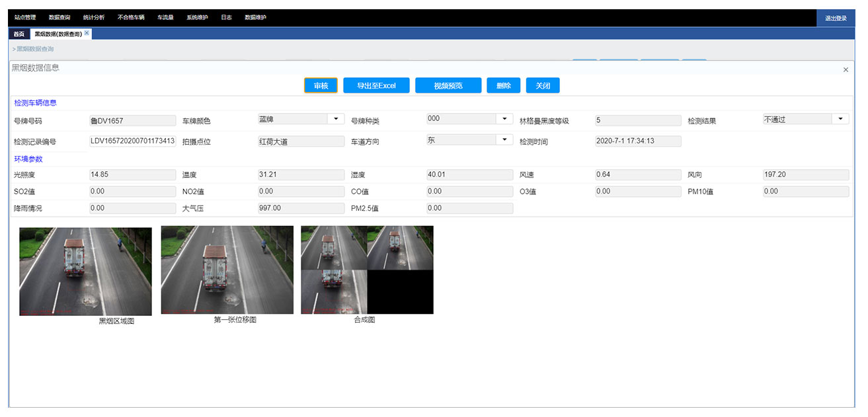This screenshot has height=417, width=868.
Task: Open the 第一张位移图 thumbnail
Action: [x=227, y=270]
